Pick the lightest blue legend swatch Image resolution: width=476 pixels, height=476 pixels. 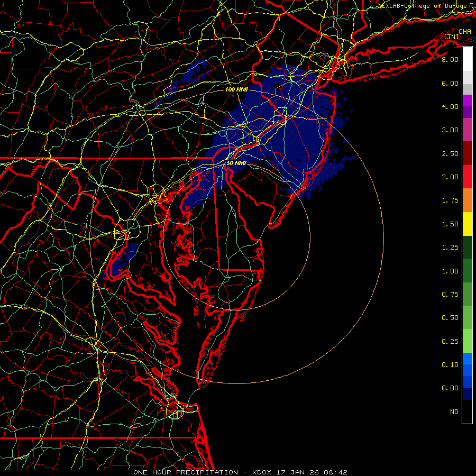(x=467, y=359)
